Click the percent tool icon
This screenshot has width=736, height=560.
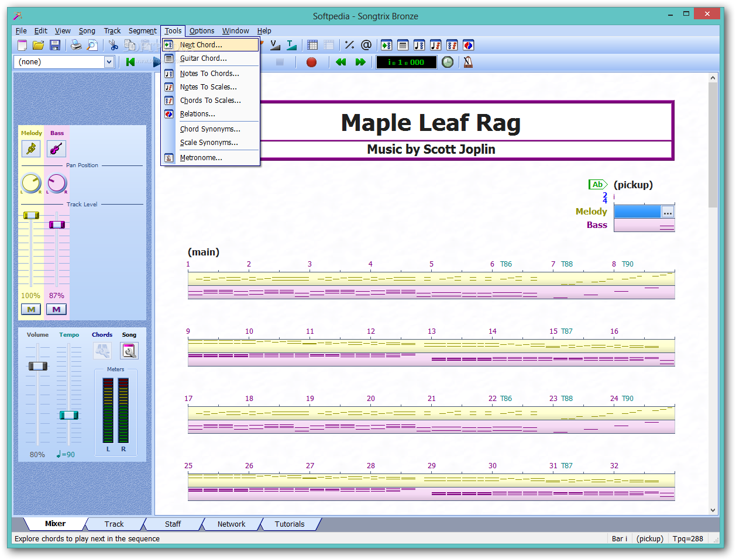(x=349, y=45)
